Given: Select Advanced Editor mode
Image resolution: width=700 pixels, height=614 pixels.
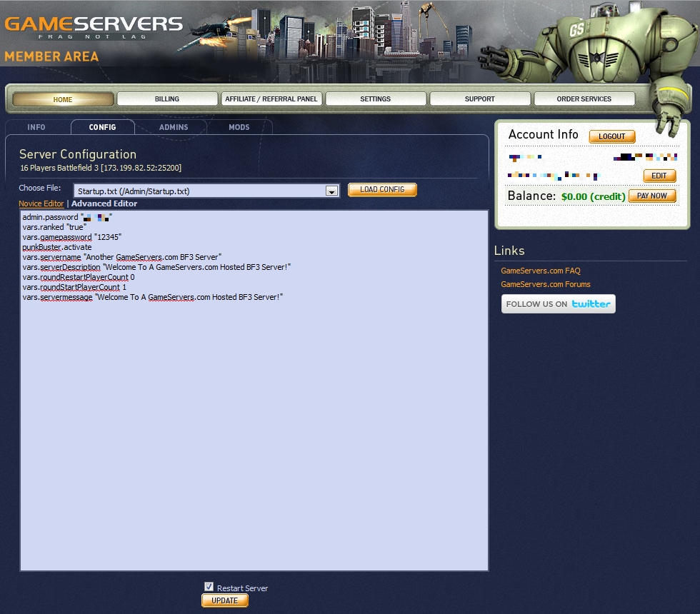Looking at the screenshot, I should pyautogui.click(x=104, y=203).
